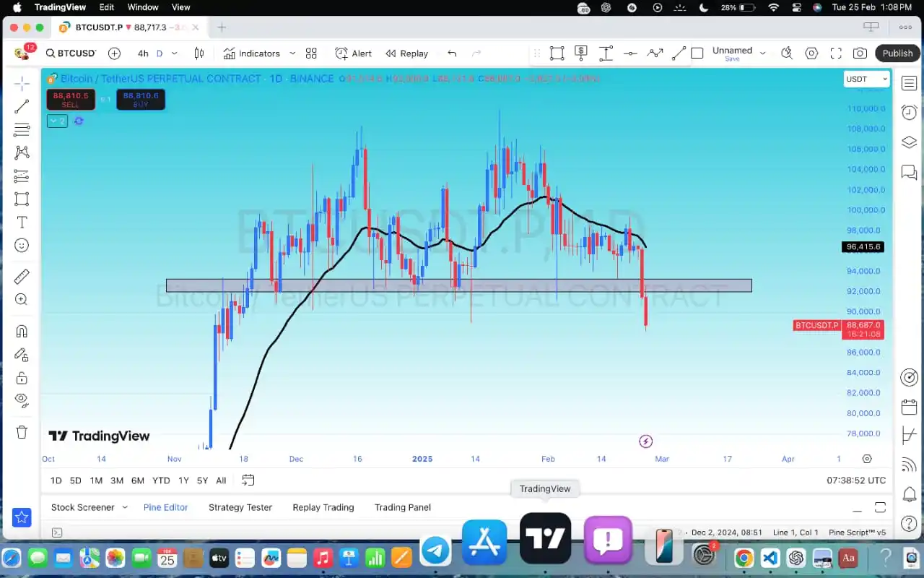Image resolution: width=924 pixels, height=578 pixels.
Task: Open the View menu in the menu bar
Action: pos(180,7)
